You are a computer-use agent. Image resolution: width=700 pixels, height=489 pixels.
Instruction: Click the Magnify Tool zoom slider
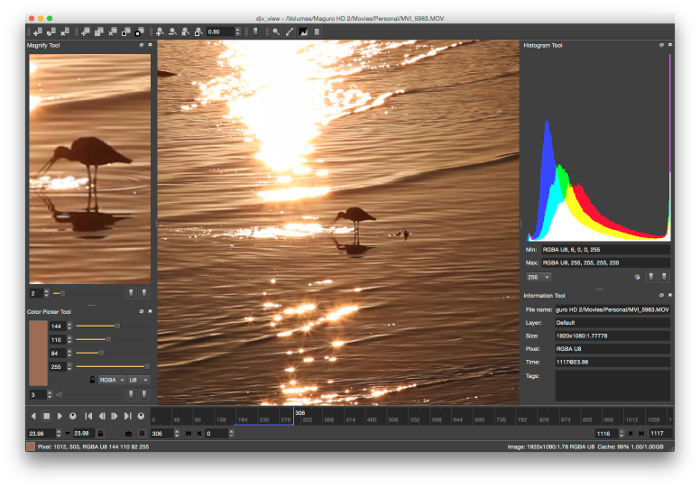(x=87, y=293)
